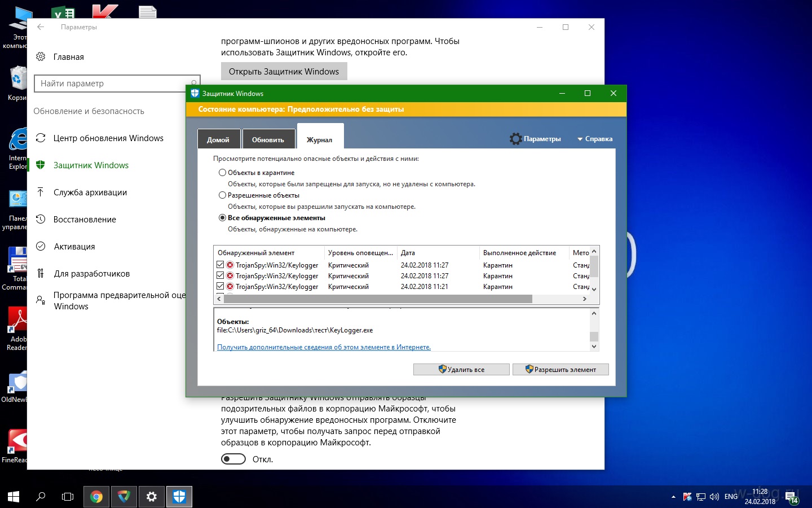The image size is (812, 508).
Task: Show hidden tray icons arrow
Action: click(673, 497)
